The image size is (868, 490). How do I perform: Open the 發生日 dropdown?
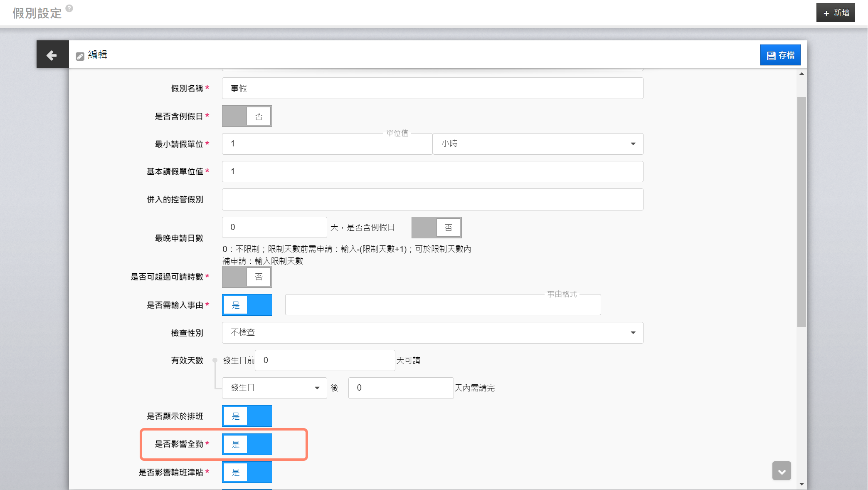pyautogui.click(x=274, y=388)
